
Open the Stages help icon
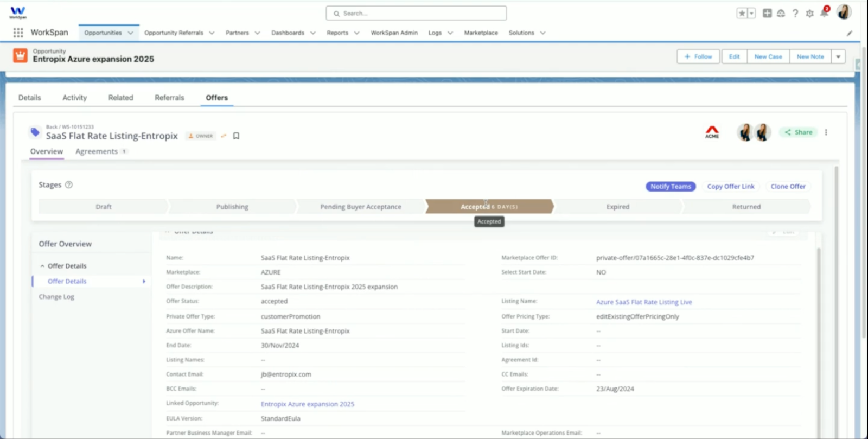click(x=69, y=185)
